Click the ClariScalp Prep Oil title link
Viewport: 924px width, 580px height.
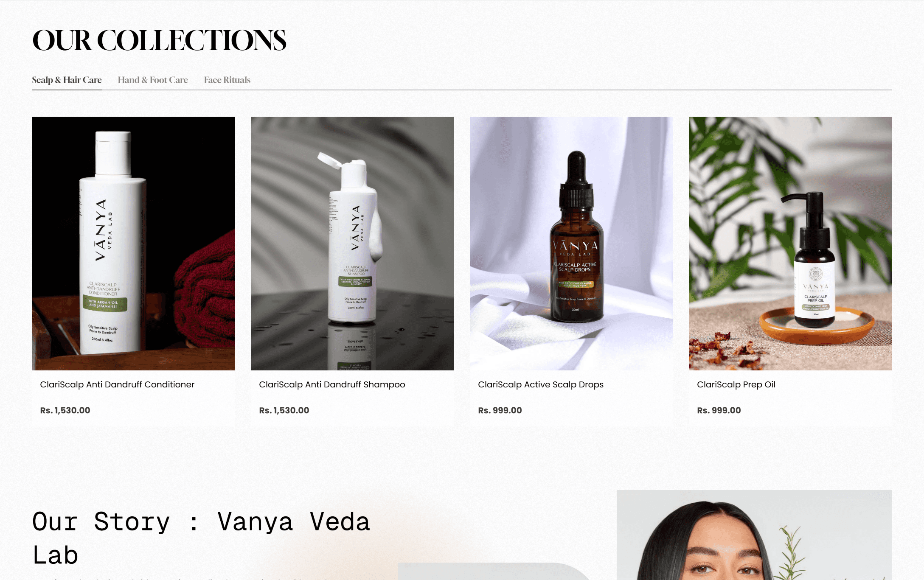click(x=736, y=384)
